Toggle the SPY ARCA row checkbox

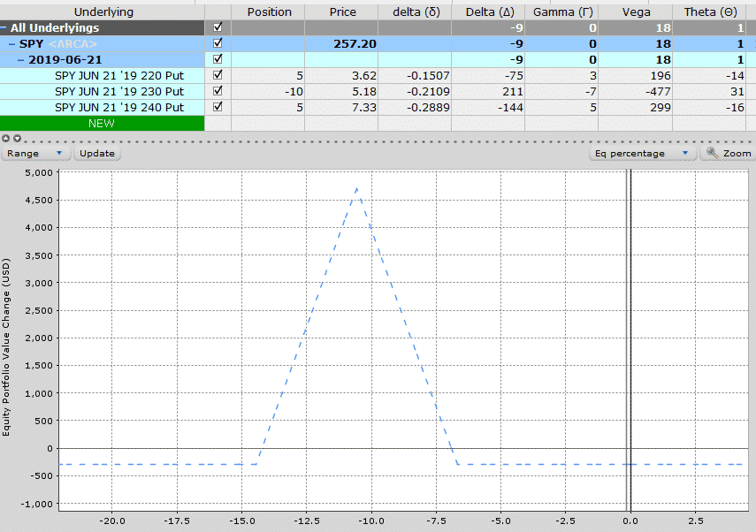click(x=218, y=43)
